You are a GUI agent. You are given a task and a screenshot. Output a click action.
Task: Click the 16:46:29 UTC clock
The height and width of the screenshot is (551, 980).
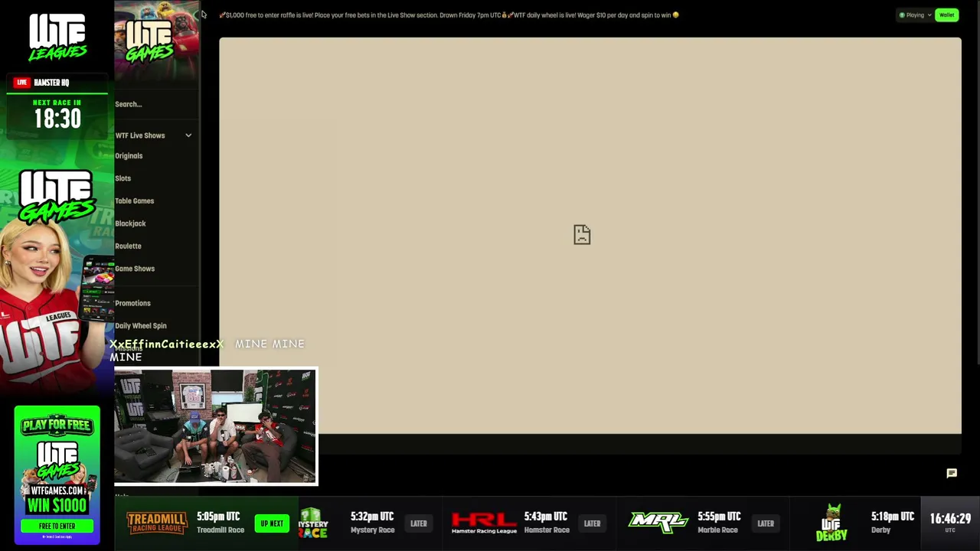click(950, 520)
